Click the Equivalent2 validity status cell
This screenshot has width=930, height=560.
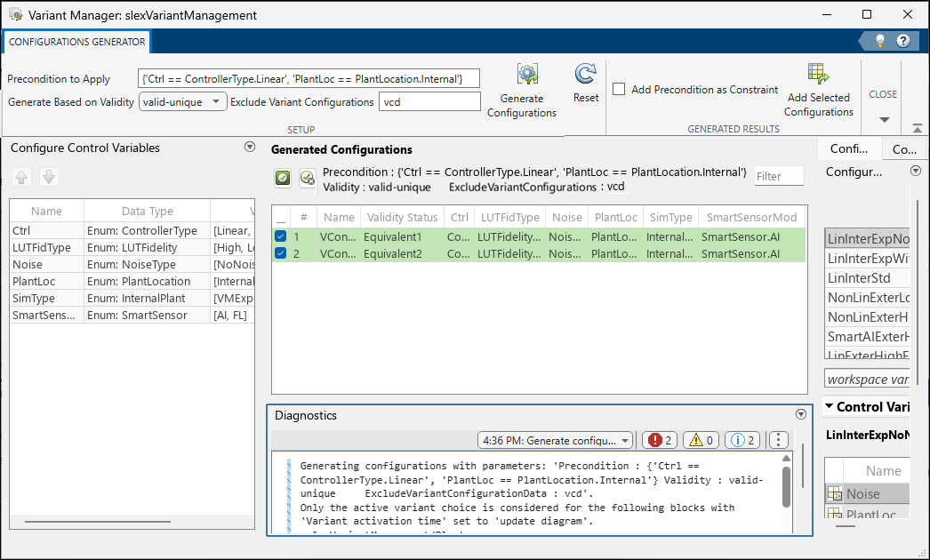pyautogui.click(x=402, y=253)
